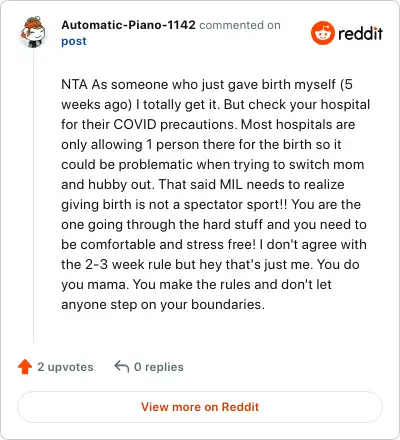Click "NTA" at the comment's start
Image resolution: width=400 pixels, height=440 pixels.
point(75,84)
